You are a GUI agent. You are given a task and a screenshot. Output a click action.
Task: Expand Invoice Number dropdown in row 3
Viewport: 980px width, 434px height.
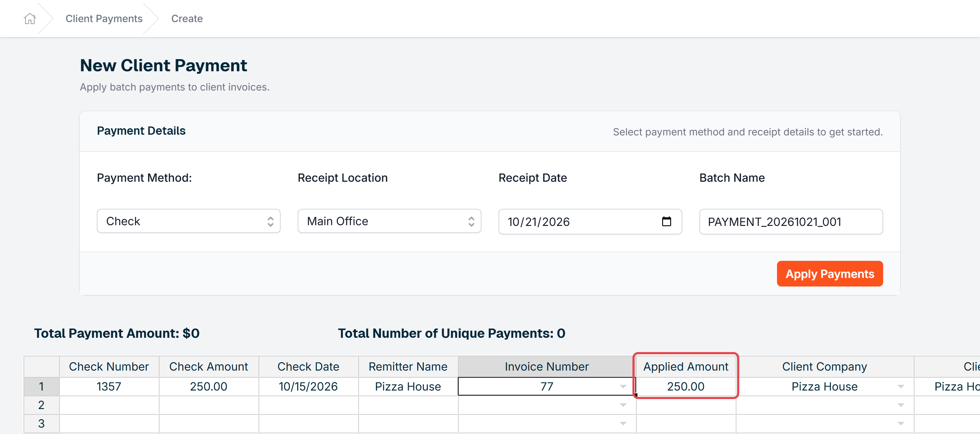point(623,423)
